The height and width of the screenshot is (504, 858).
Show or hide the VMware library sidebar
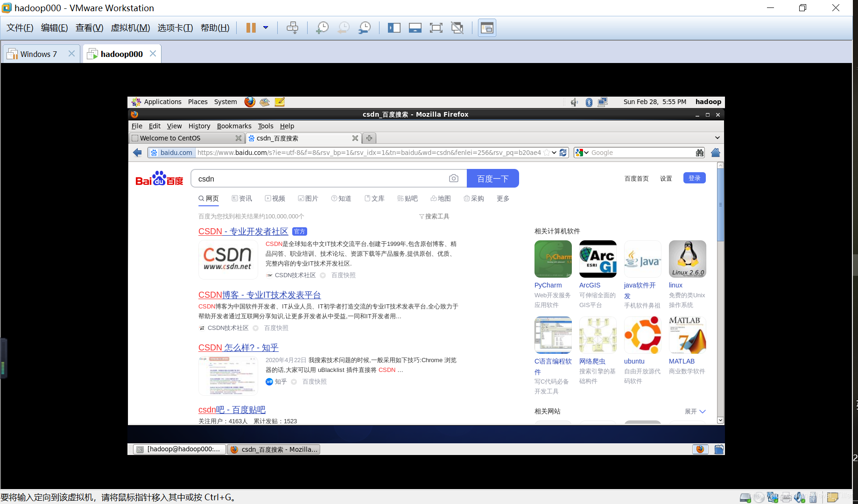[x=394, y=28]
